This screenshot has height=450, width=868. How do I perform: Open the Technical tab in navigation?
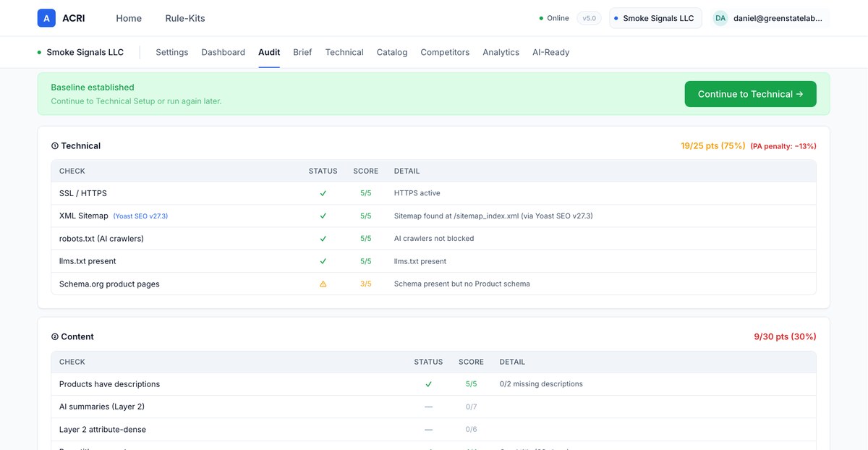tap(344, 52)
